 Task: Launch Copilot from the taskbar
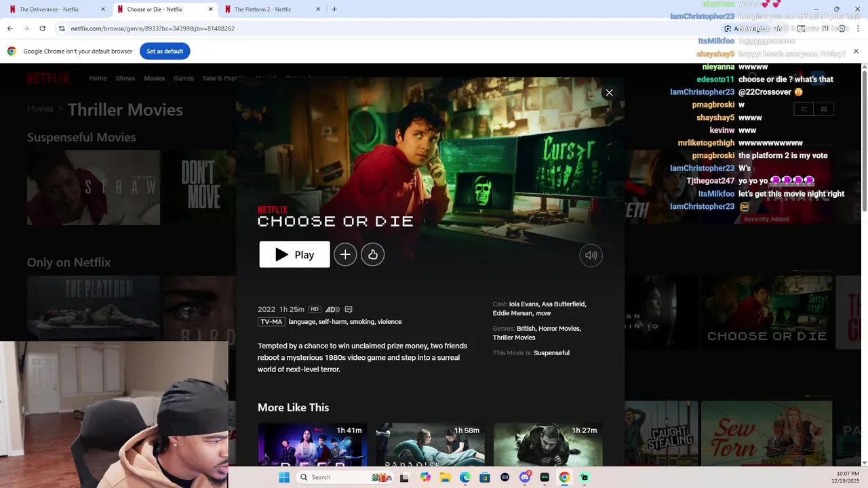pyautogui.click(x=425, y=477)
